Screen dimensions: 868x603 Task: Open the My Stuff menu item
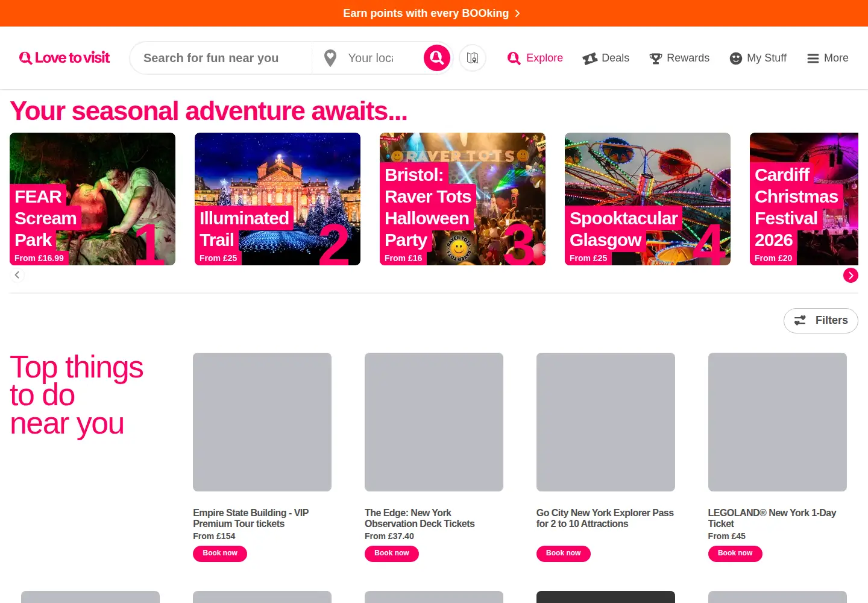[758, 58]
